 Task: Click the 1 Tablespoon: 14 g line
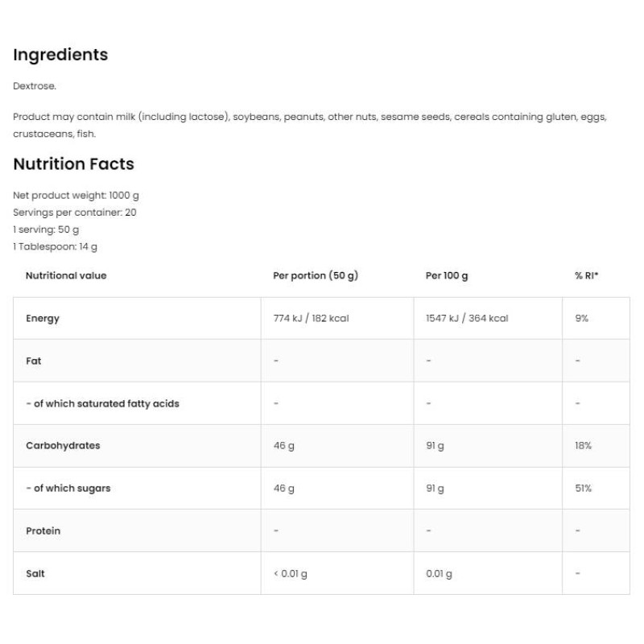click(55, 246)
